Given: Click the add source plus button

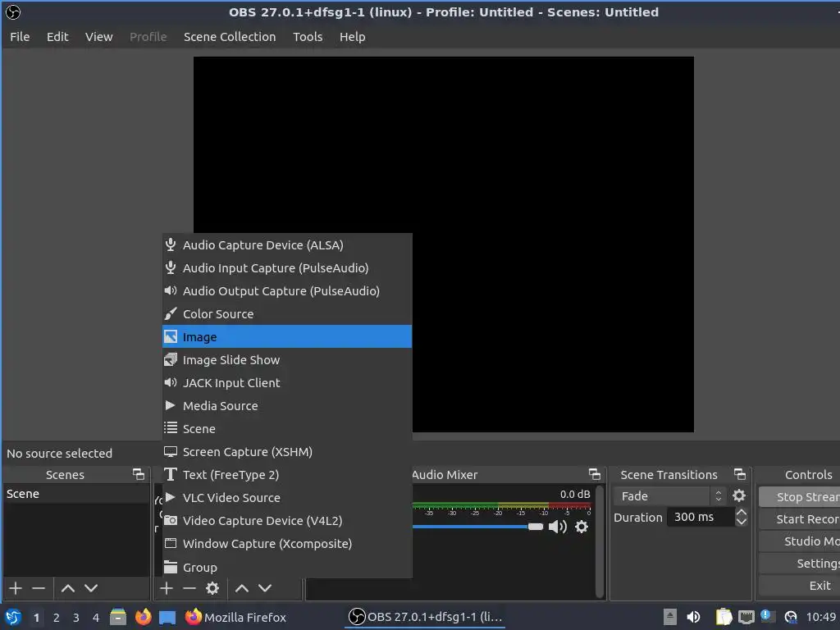Looking at the screenshot, I should [167, 588].
